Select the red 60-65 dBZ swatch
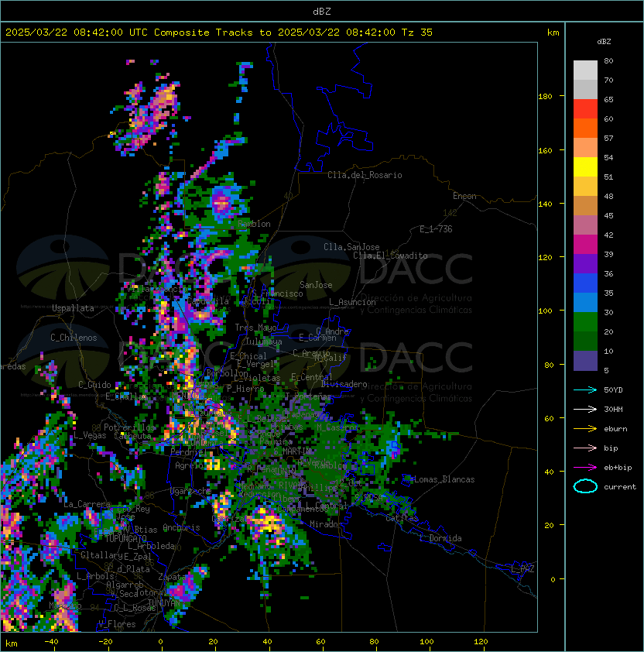The image size is (644, 652). tap(585, 109)
